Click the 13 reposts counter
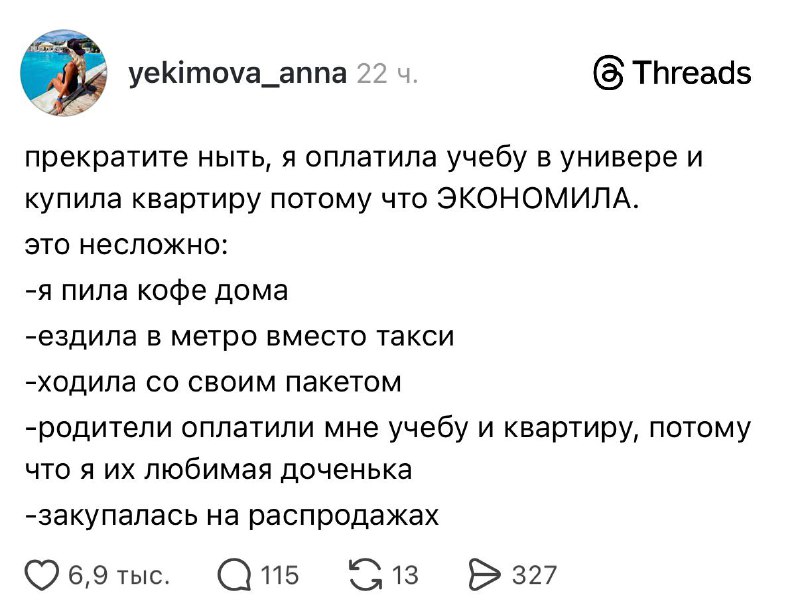Viewport: 800px width, 611px height. [x=404, y=576]
